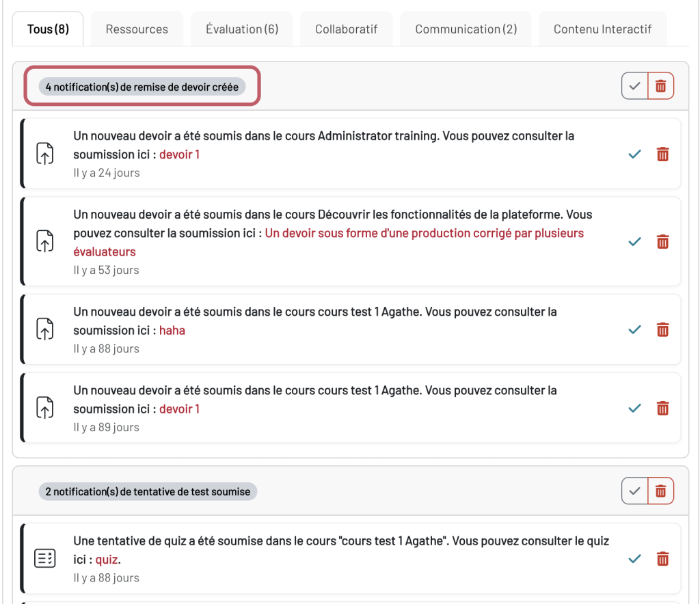This screenshot has width=700, height=604.
Task: Select the Ressources tab
Action: coord(137,29)
